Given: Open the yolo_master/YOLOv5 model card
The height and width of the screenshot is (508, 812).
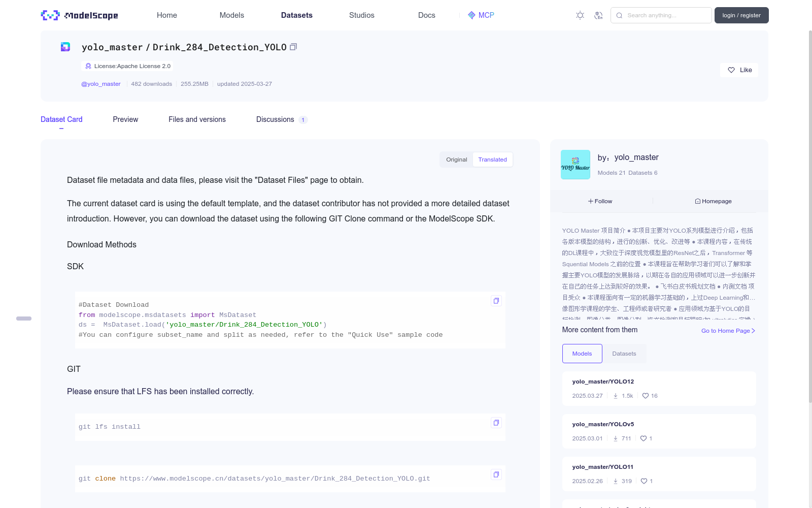Looking at the screenshot, I should [659, 431].
